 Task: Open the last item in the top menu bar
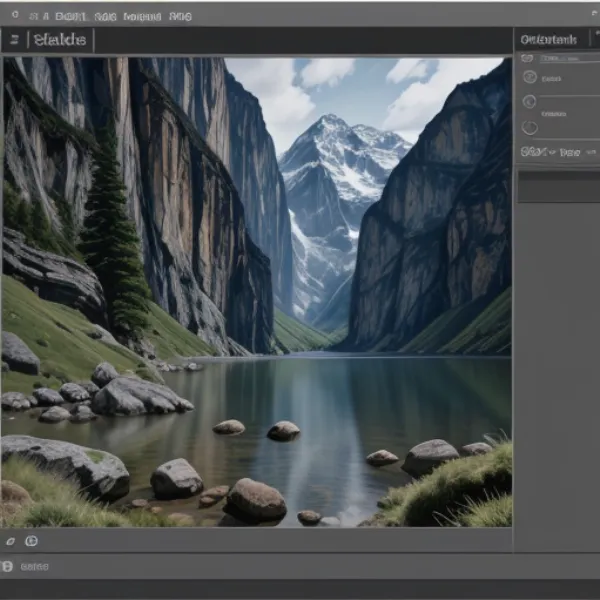pos(180,16)
